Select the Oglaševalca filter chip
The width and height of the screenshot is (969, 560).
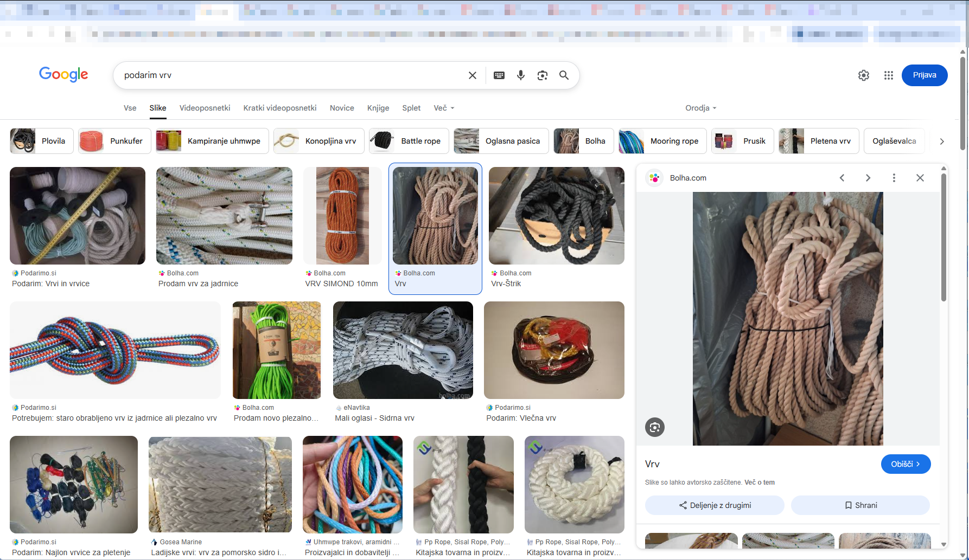click(894, 141)
